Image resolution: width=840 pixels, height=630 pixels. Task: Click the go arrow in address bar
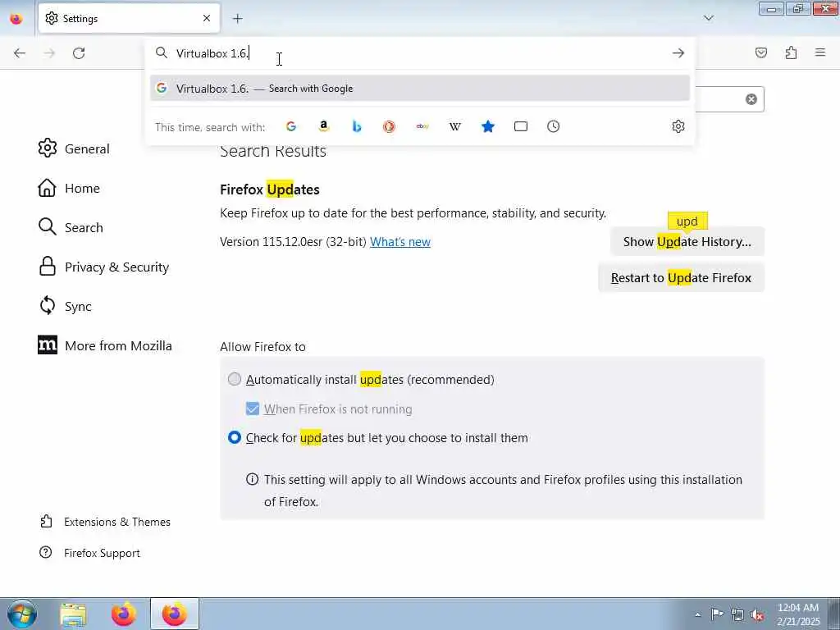678,53
